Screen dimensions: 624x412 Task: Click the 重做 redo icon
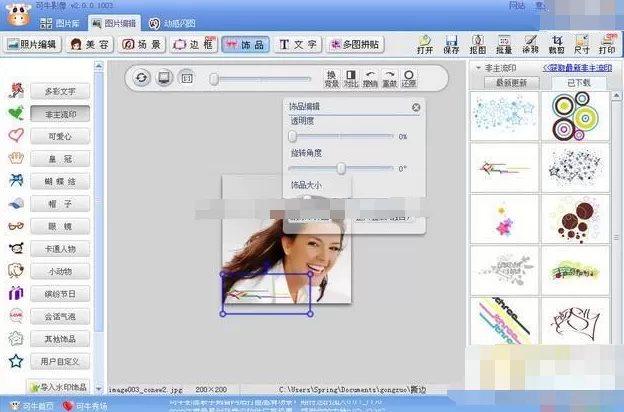point(389,79)
